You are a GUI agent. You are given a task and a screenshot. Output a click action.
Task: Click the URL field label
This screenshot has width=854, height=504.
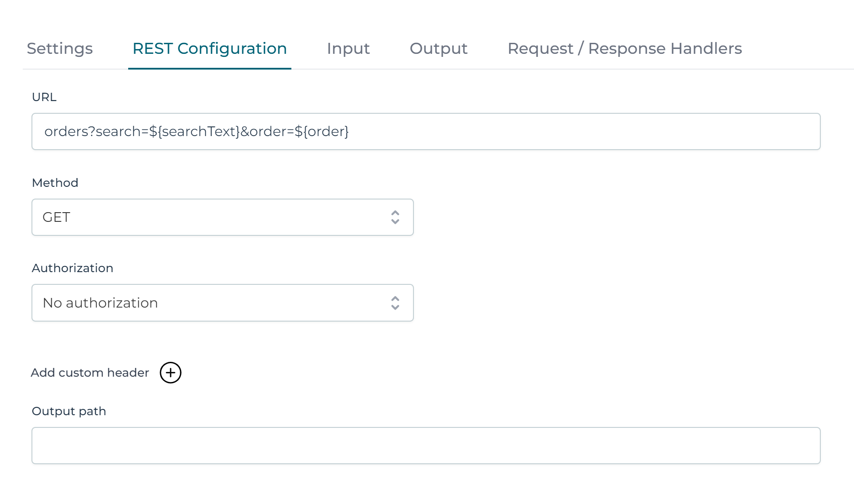[x=44, y=97]
